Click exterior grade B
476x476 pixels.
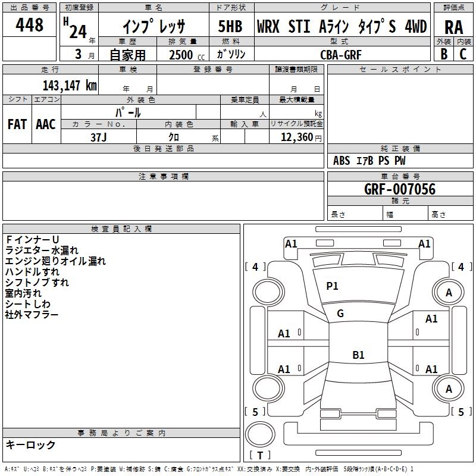click(x=444, y=54)
